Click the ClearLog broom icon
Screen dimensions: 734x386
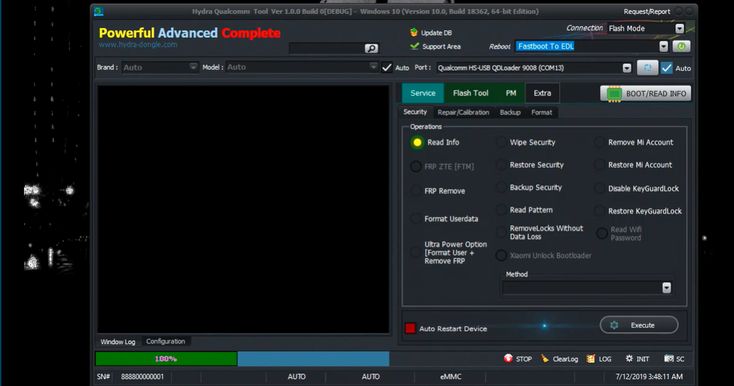click(544, 358)
